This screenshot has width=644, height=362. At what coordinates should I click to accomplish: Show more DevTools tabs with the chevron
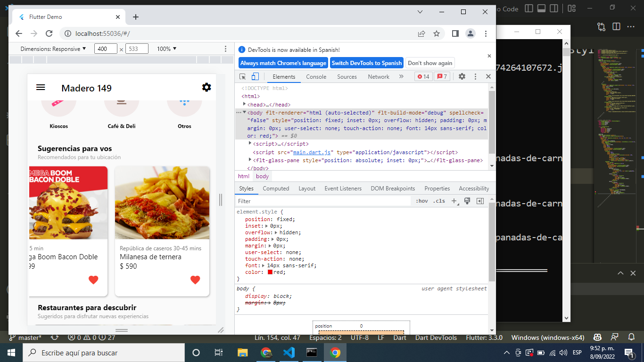tap(401, 77)
